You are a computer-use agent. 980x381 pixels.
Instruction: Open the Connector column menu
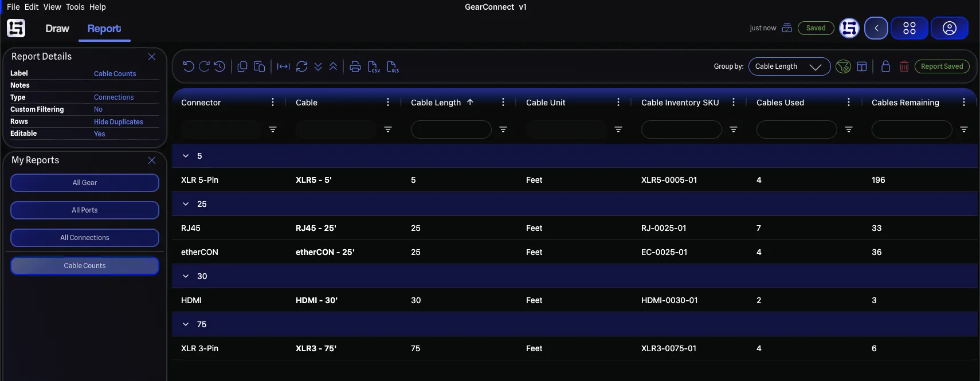[273, 102]
